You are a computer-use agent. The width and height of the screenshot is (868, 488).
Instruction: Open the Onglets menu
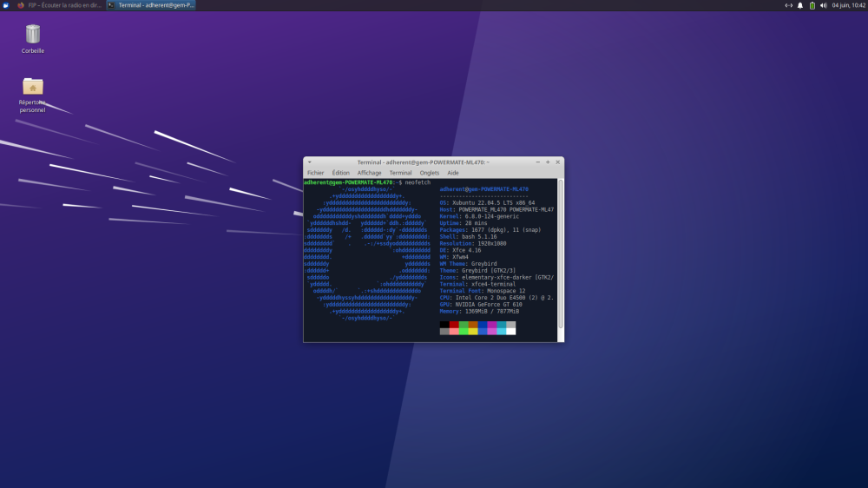pyautogui.click(x=430, y=173)
